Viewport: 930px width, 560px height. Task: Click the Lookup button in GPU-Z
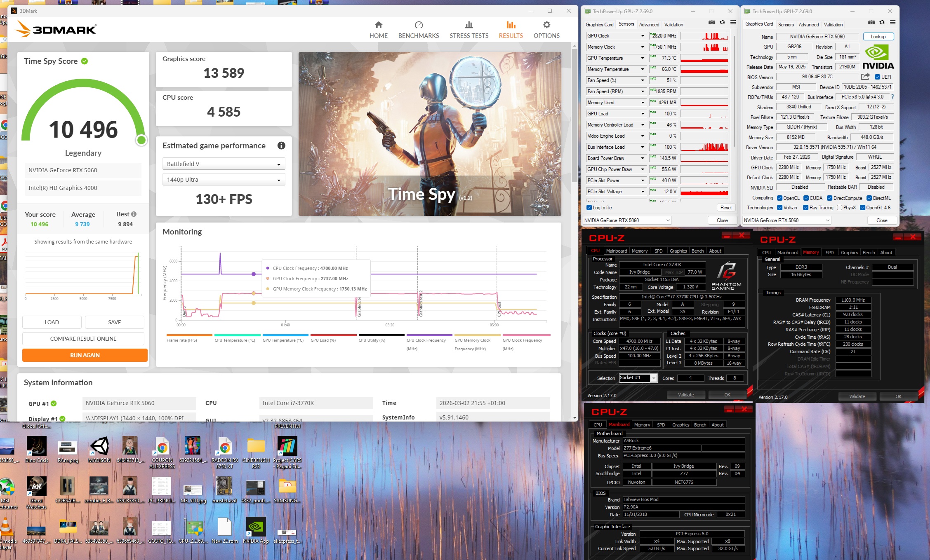[x=878, y=37]
